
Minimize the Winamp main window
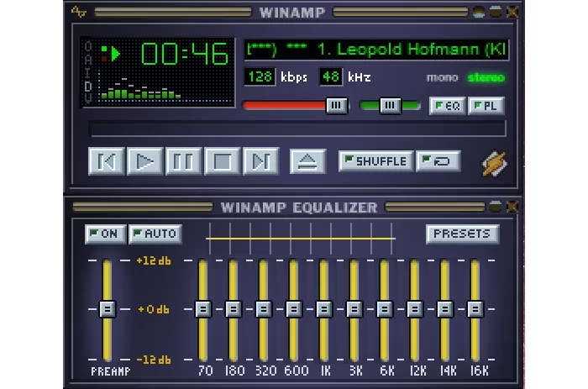(x=479, y=12)
